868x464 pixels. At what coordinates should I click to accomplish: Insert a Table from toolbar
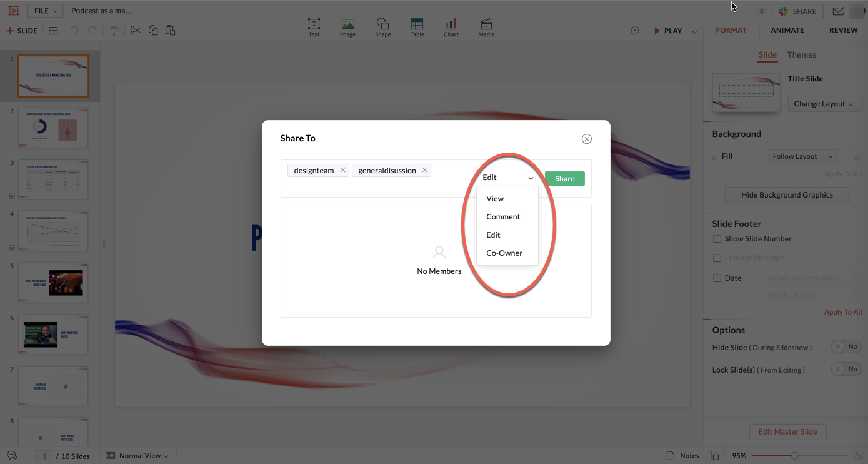[x=417, y=28]
